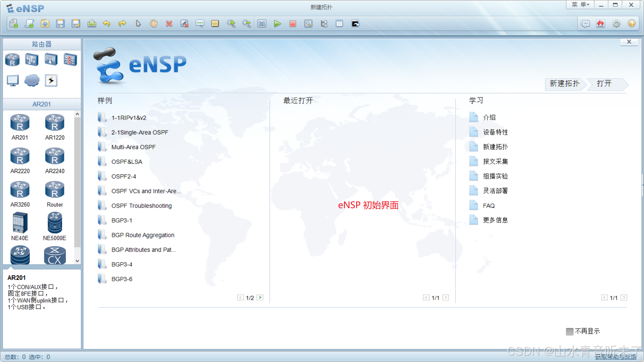Select the cloud device category icon
The height and width of the screenshot is (362, 644).
[32, 80]
